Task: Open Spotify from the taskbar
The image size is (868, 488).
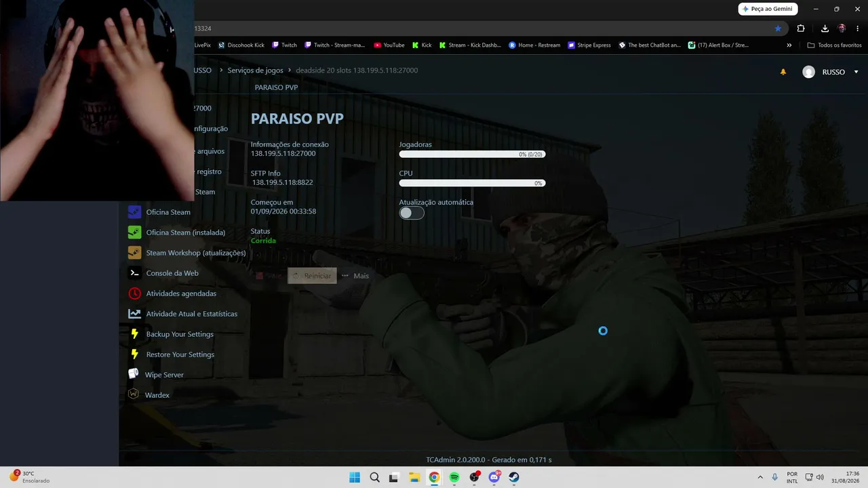Action: click(x=454, y=477)
